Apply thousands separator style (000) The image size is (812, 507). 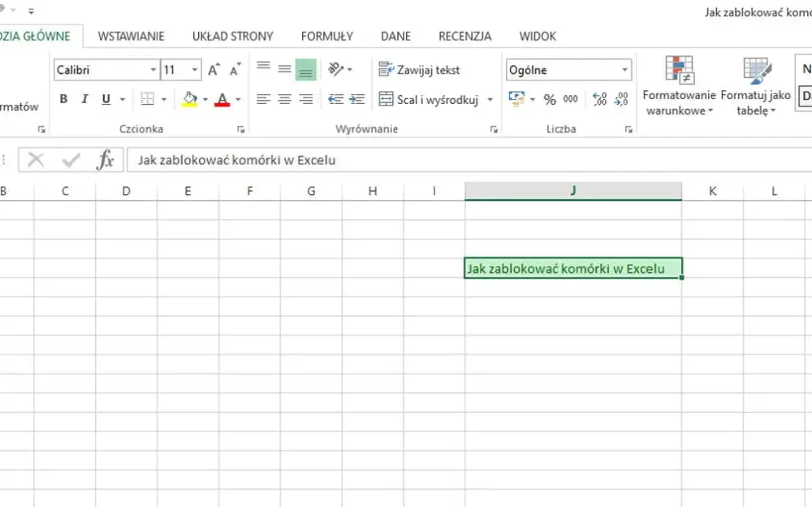[571, 99]
